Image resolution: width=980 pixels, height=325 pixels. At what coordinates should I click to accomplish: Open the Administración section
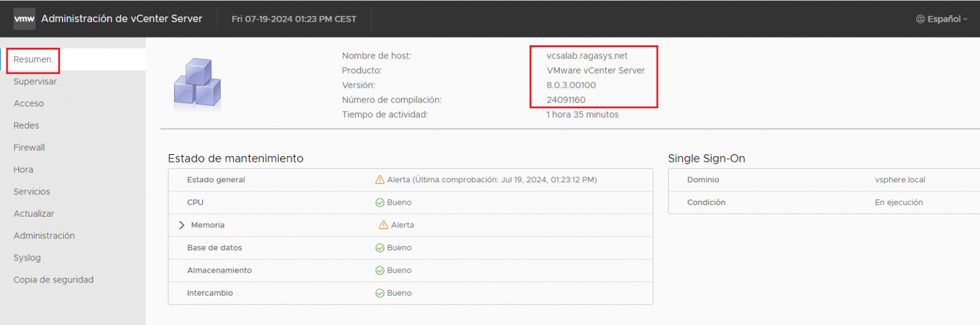44,235
